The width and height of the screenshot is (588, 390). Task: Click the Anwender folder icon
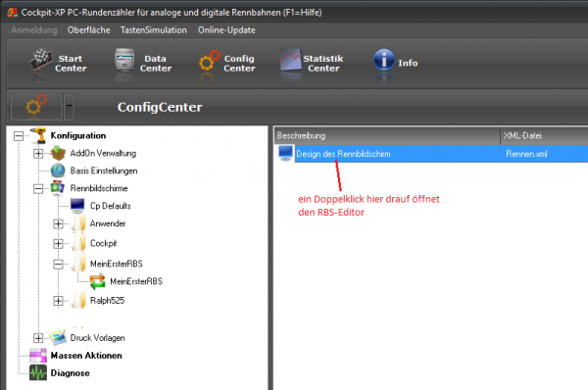click(78, 223)
